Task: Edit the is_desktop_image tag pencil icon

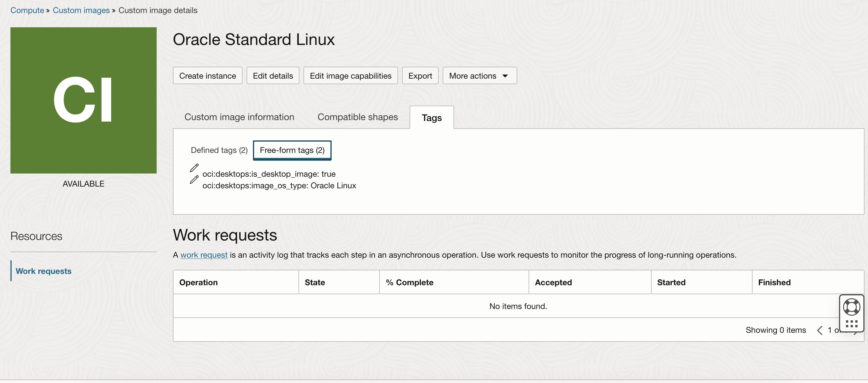Action: pyautogui.click(x=194, y=168)
